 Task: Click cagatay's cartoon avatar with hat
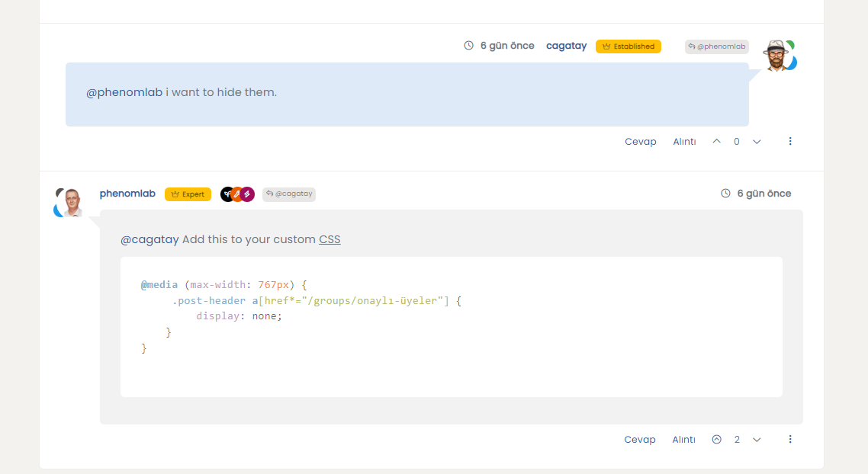[x=777, y=56]
